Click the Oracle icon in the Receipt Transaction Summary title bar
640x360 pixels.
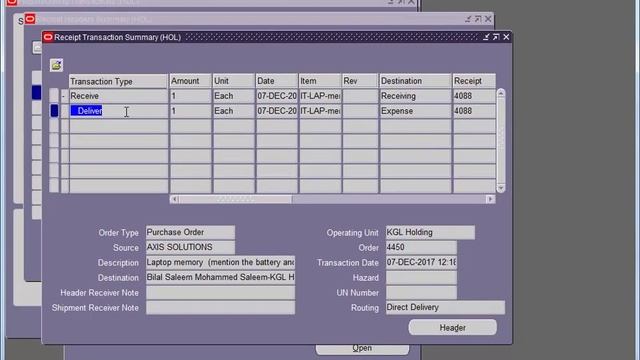click(x=48, y=37)
